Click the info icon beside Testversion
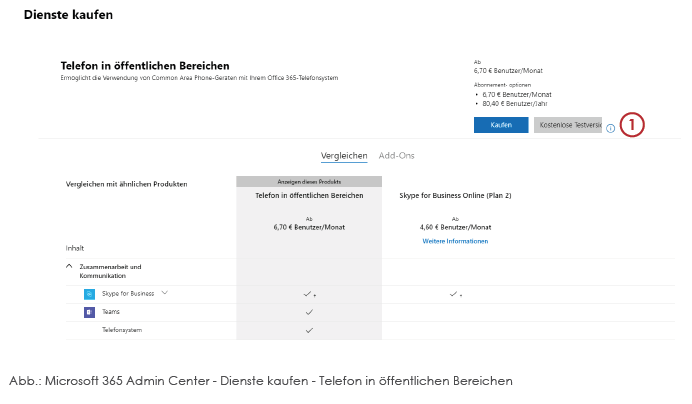The image size is (692, 404). pyautogui.click(x=610, y=128)
